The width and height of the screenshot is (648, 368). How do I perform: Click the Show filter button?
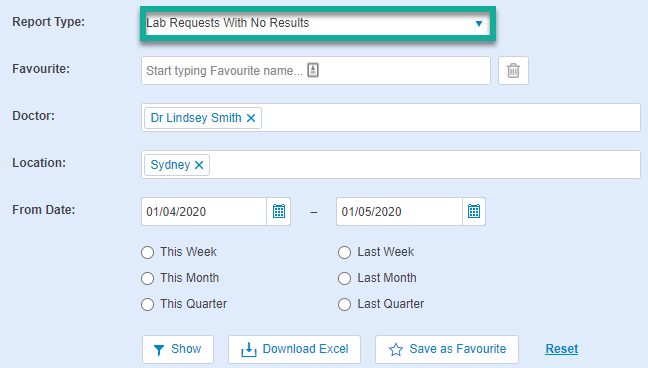pyautogui.click(x=178, y=349)
